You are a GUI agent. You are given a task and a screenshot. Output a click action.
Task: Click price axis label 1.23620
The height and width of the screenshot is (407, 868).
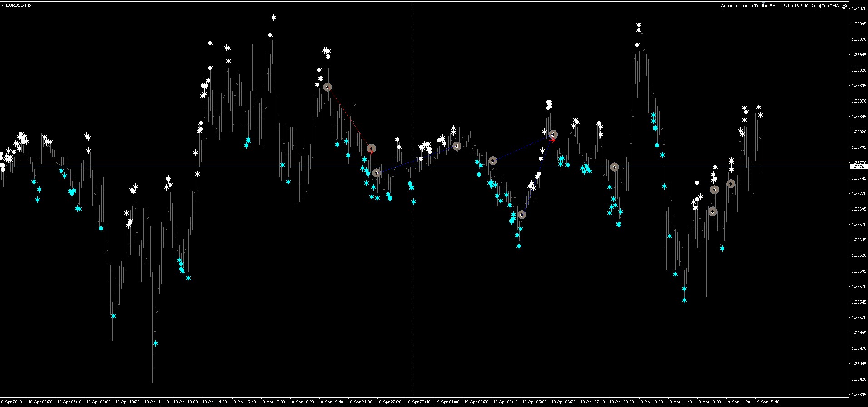tap(858, 255)
